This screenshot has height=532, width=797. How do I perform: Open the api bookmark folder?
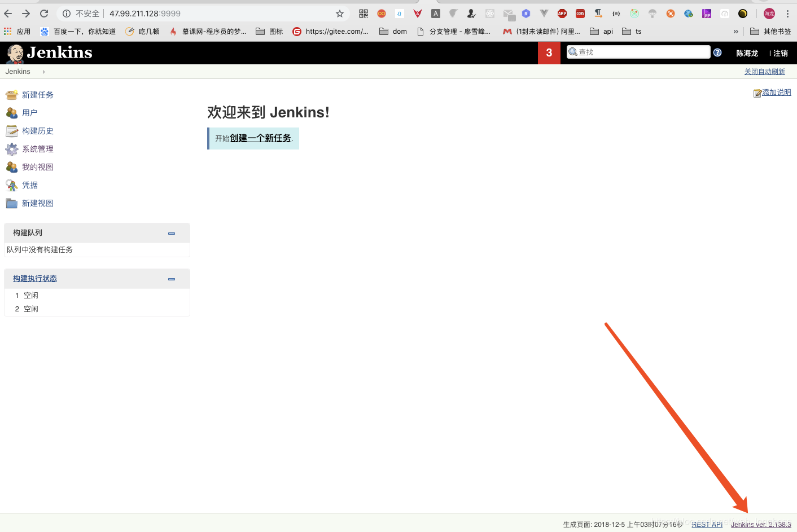click(601, 32)
